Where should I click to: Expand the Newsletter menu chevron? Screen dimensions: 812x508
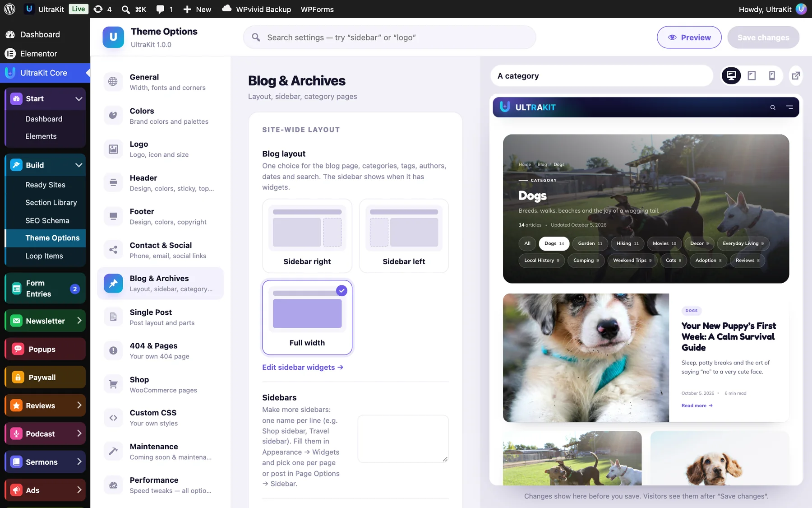click(x=79, y=321)
